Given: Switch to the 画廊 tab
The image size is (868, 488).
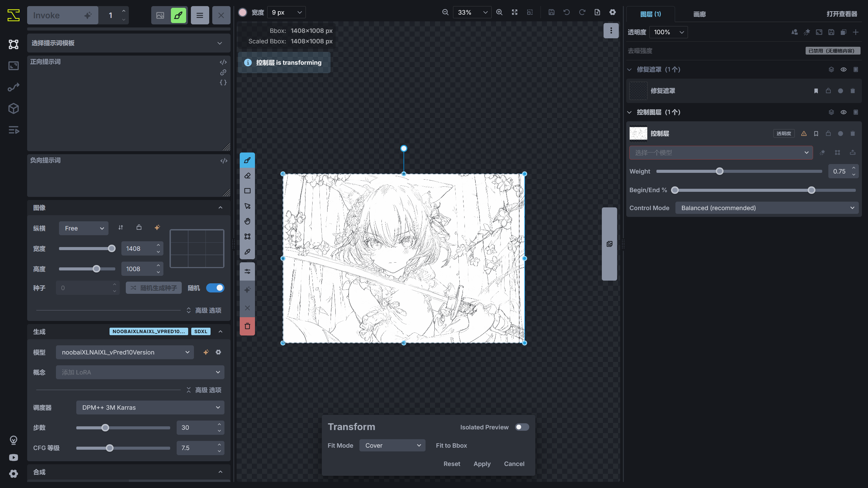Looking at the screenshot, I should click(x=699, y=14).
